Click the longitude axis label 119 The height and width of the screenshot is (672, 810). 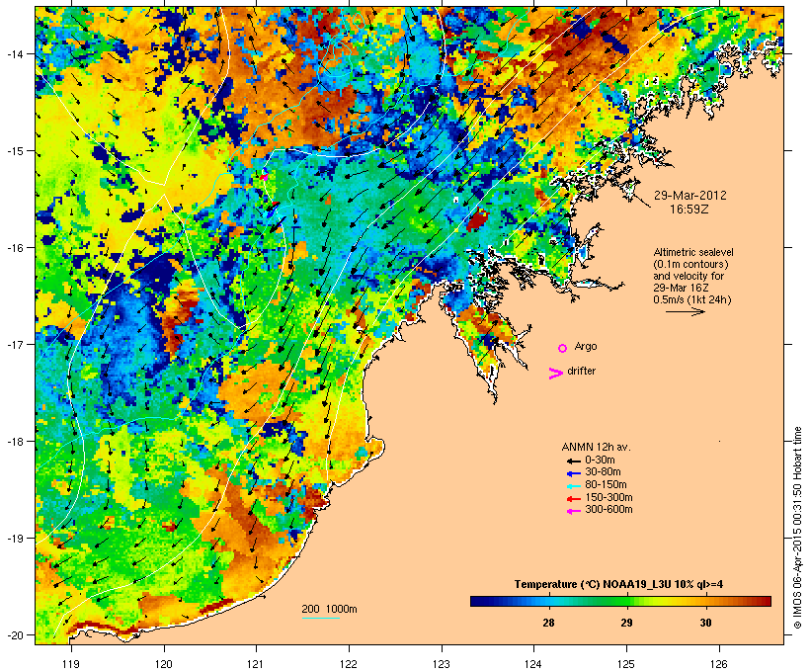point(71,664)
